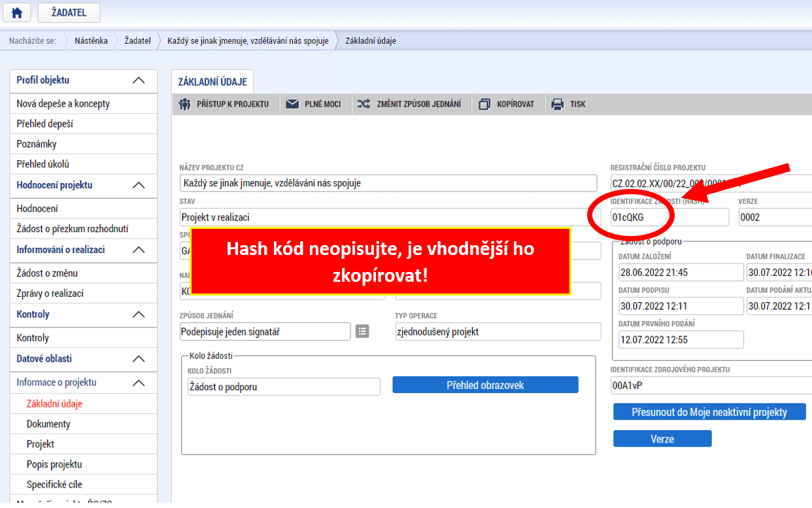Viewport: 812px width, 508px height.
Task: Open Přístup k projektu people icon
Action: tap(185, 104)
